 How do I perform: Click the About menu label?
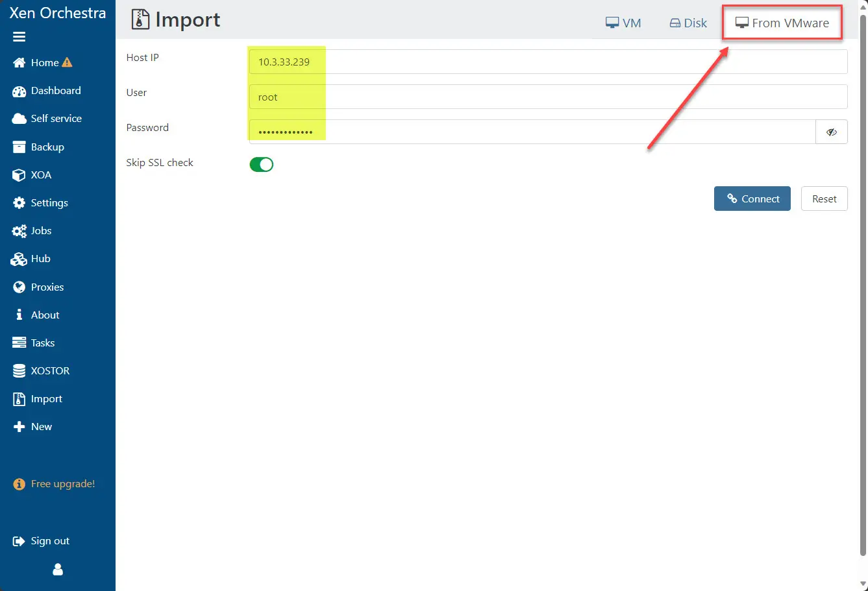45,315
